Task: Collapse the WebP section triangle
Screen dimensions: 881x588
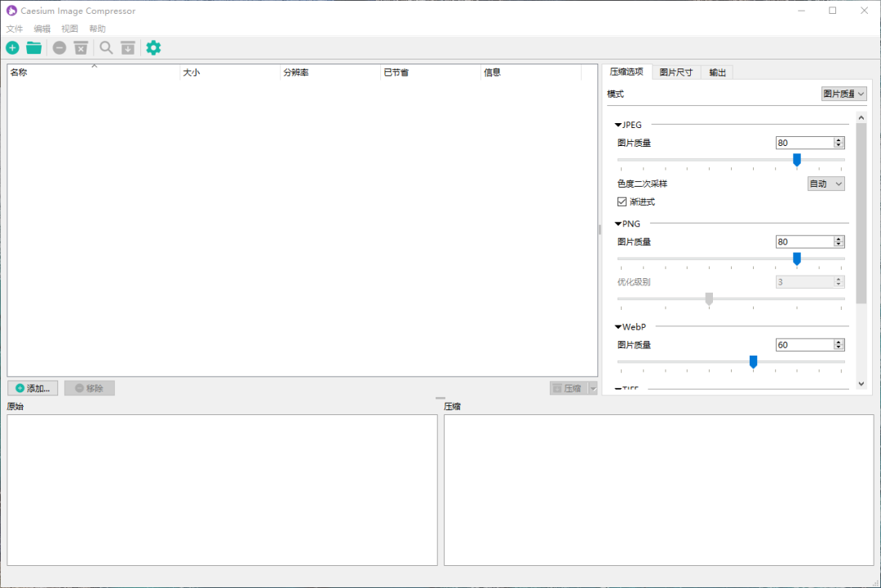Action: pyautogui.click(x=618, y=327)
